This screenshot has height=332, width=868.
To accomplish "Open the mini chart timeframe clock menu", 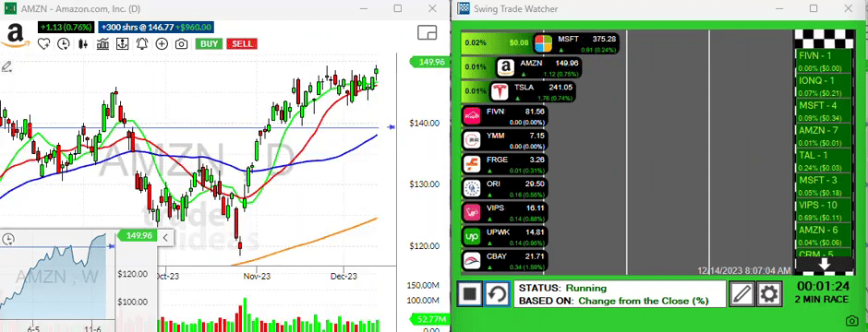I will (8, 239).
